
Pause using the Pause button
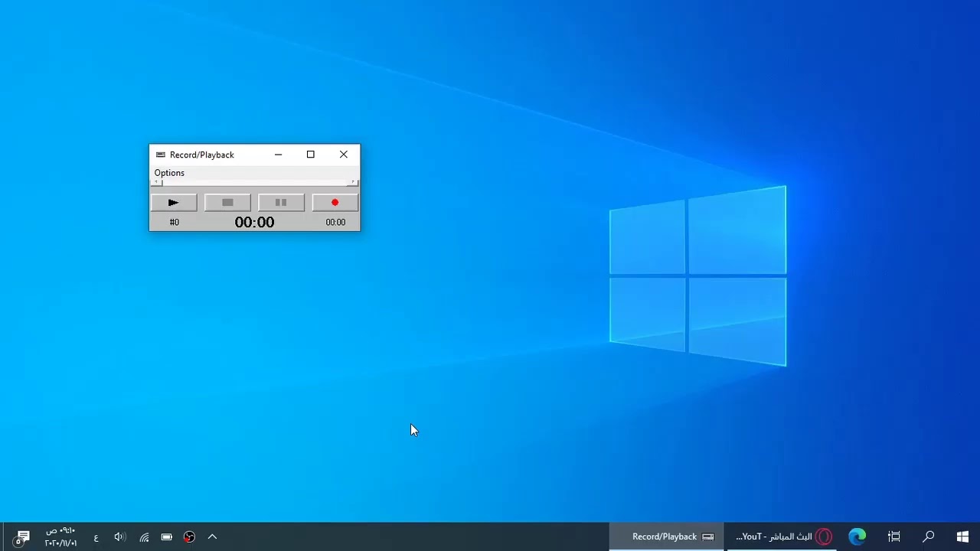click(x=281, y=203)
